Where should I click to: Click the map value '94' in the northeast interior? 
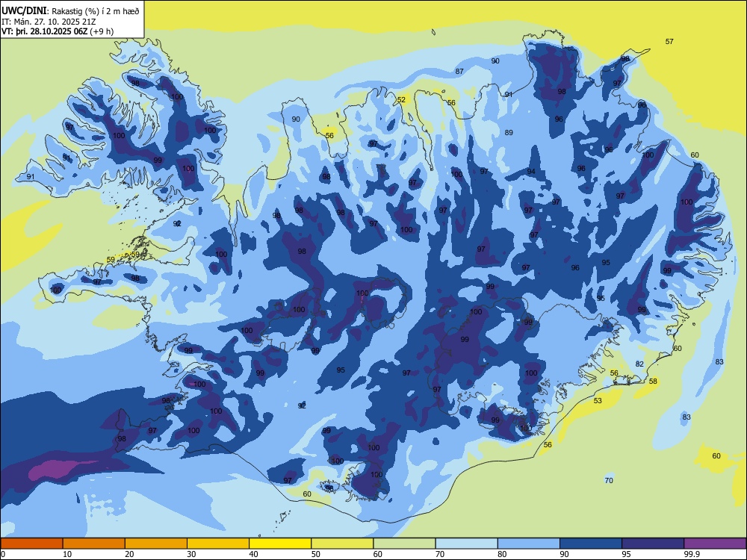tap(531, 172)
